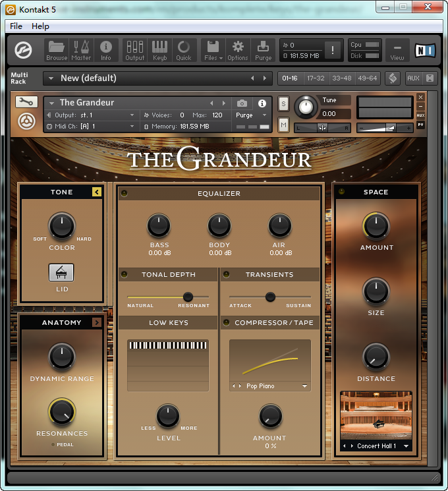Mute the instrument with the M button
The width and height of the screenshot is (448, 491).
click(283, 125)
